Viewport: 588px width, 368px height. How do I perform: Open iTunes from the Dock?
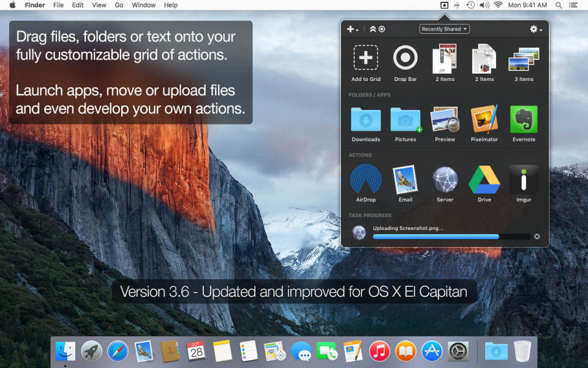[x=379, y=351]
